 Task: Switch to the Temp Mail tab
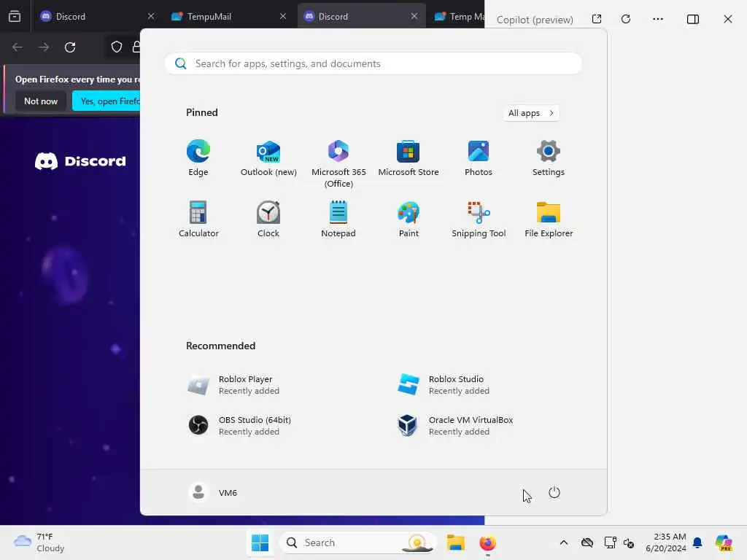coord(458,17)
